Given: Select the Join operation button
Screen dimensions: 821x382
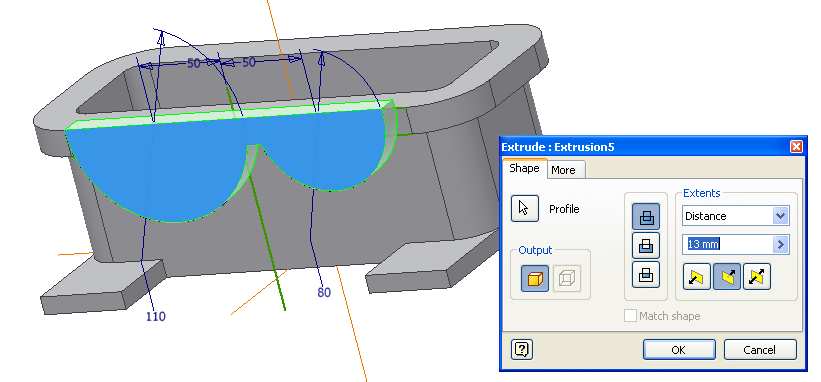Looking at the screenshot, I should (x=646, y=217).
